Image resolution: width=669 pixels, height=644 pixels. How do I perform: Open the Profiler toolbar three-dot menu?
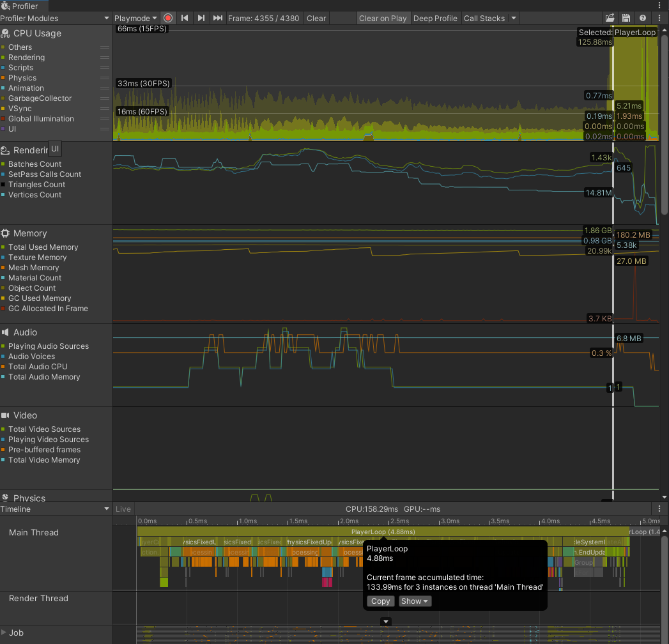[659, 19]
